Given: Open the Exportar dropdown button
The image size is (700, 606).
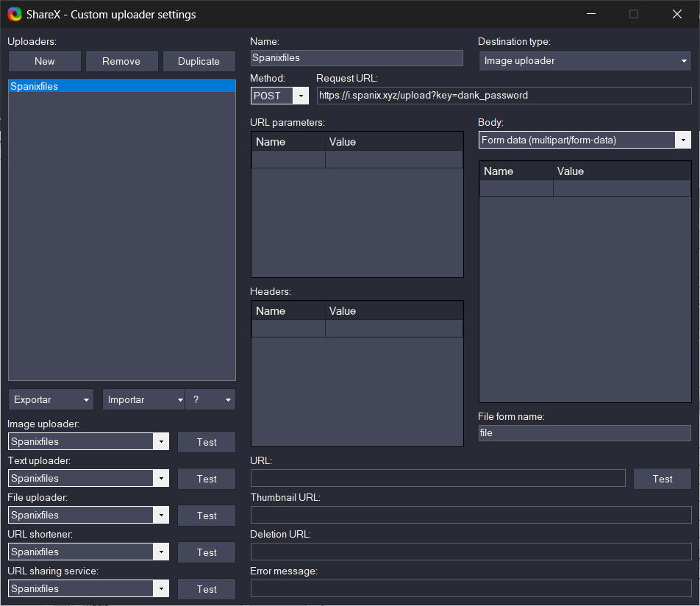Looking at the screenshot, I should 51,399.
